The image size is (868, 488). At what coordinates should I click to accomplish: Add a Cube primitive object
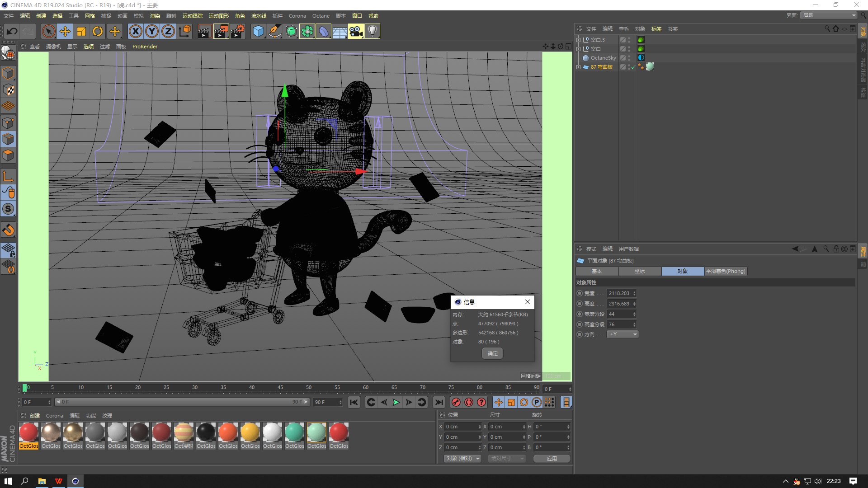coord(258,31)
